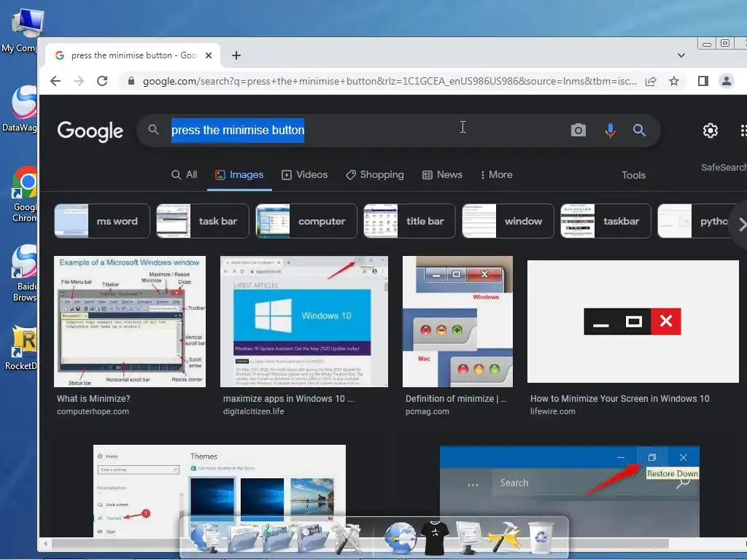Screen dimensions: 747x560
Task: Show more filter chips with right arrow
Action: pos(740,225)
